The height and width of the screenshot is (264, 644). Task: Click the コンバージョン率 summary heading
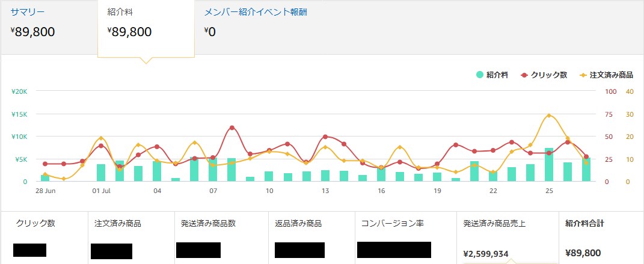point(392,224)
